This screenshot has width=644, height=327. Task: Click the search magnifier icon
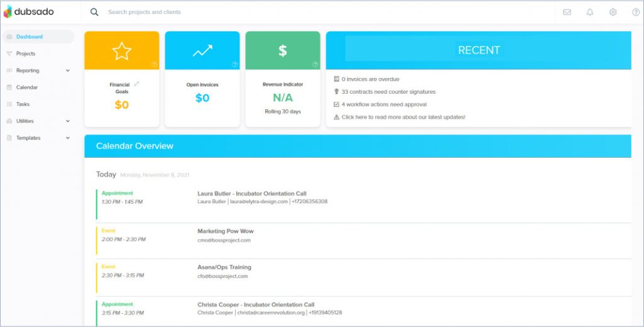(x=94, y=12)
